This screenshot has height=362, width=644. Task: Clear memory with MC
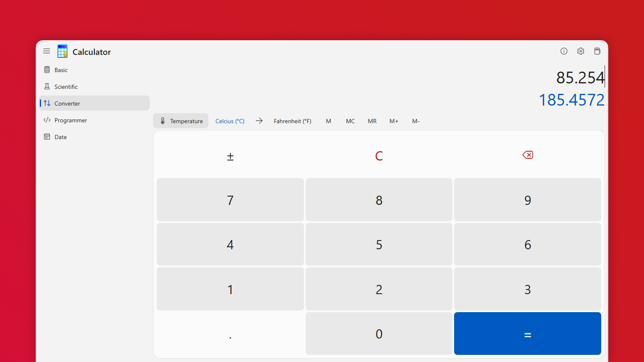coord(351,121)
